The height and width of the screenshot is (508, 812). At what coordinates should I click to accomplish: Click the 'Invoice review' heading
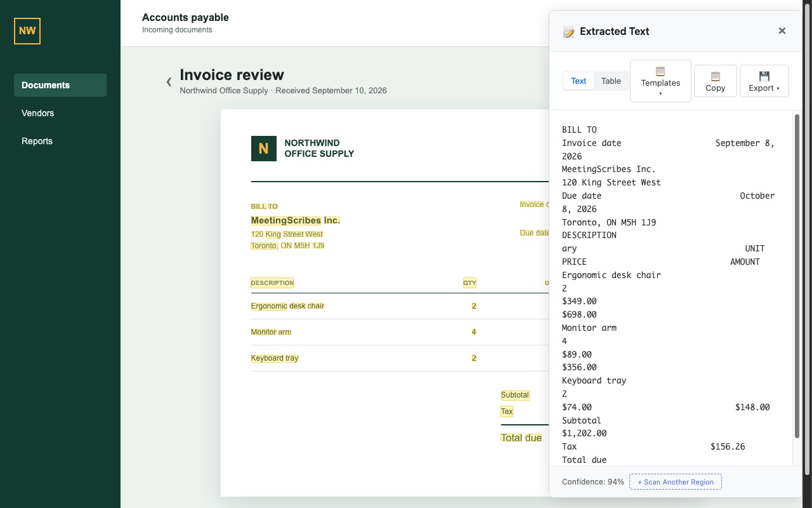coord(232,75)
